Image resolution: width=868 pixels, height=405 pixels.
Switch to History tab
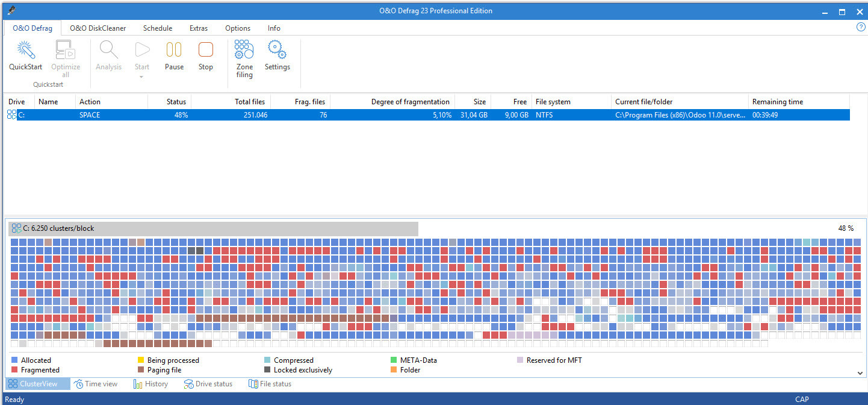(150, 384)
